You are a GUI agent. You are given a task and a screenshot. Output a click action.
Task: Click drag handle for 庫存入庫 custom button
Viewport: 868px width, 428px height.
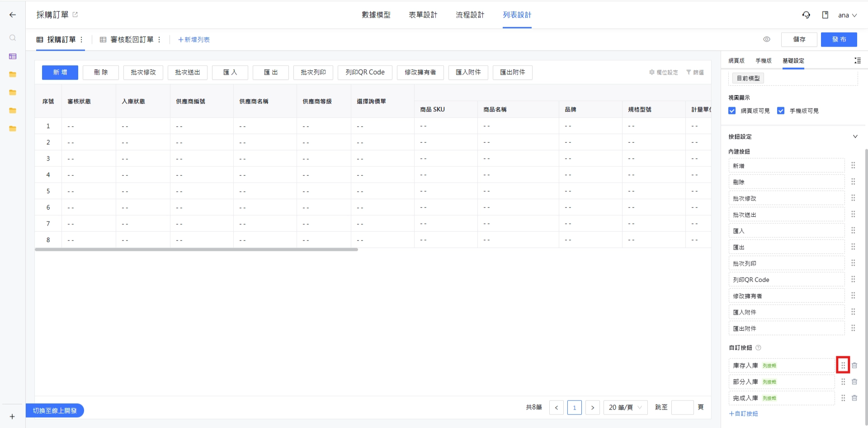click(843, 365)
